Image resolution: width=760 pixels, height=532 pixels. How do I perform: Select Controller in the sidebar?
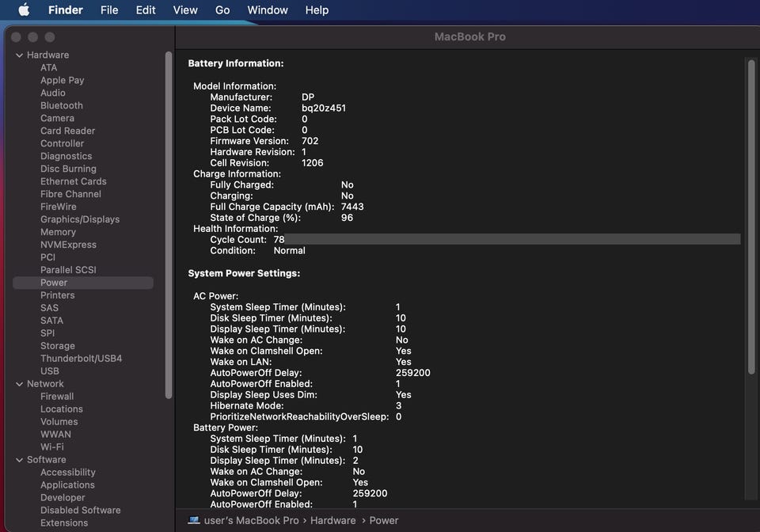click(x=62, y=143)
